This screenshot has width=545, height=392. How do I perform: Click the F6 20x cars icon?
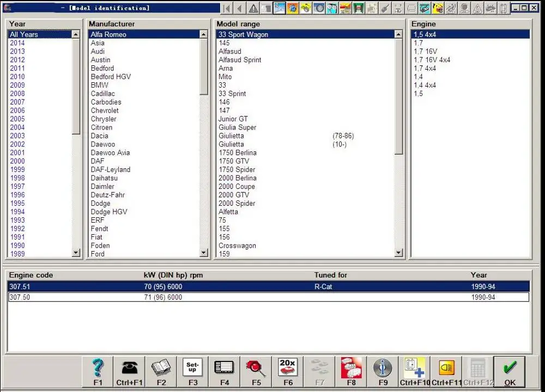point(287,368)
